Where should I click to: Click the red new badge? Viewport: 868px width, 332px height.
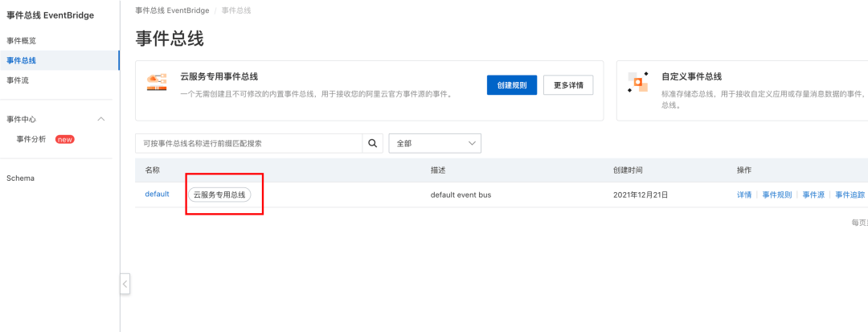pos(65,139)
